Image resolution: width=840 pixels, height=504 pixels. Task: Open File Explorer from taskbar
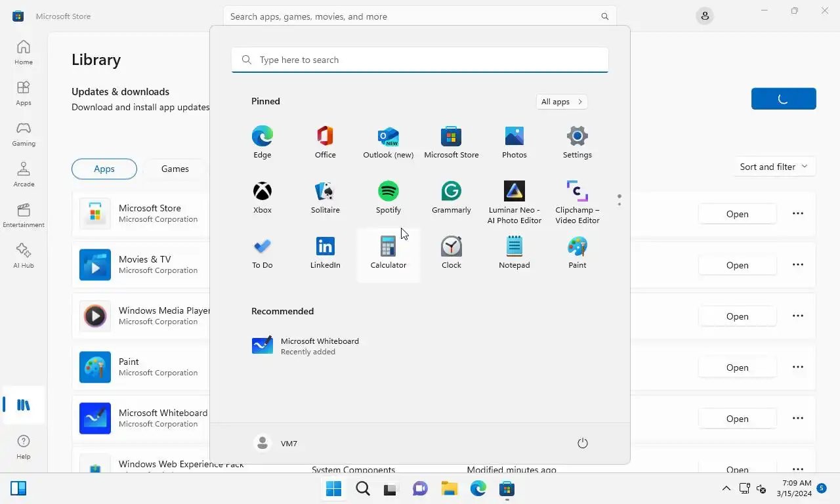[449, 489]
